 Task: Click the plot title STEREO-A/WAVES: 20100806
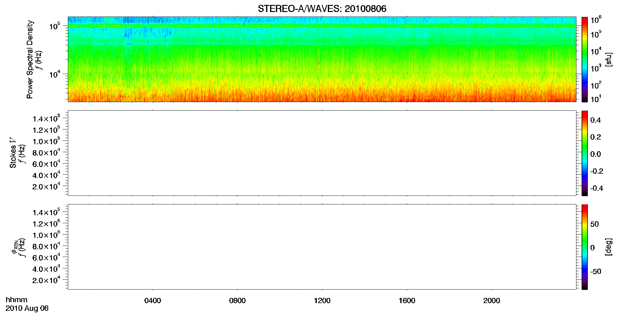[x=322, y=9]
